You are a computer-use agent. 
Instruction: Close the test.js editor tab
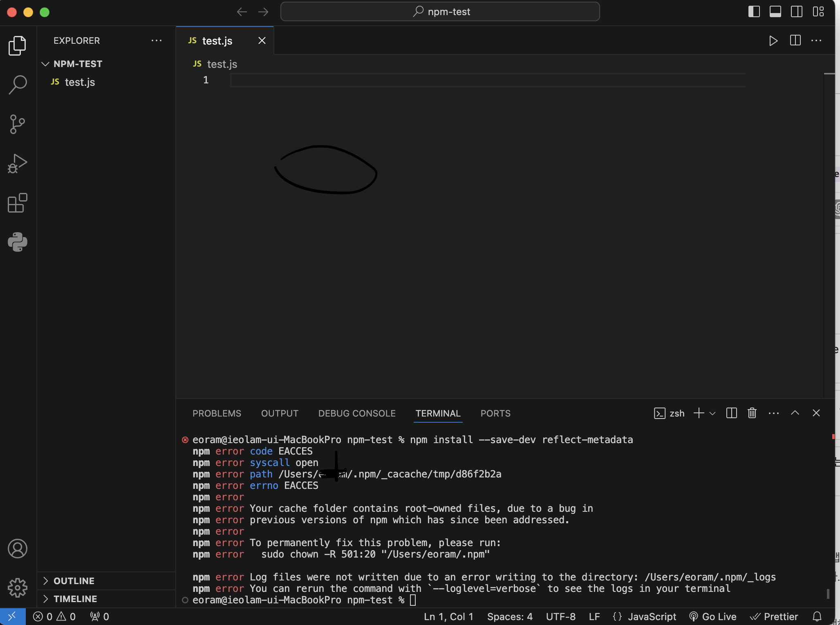(262, 40)
